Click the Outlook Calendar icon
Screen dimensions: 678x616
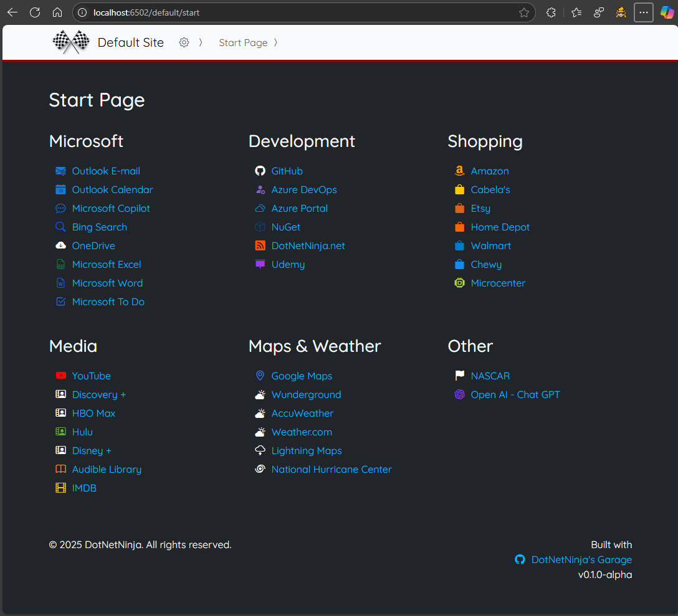coord(61,189)
